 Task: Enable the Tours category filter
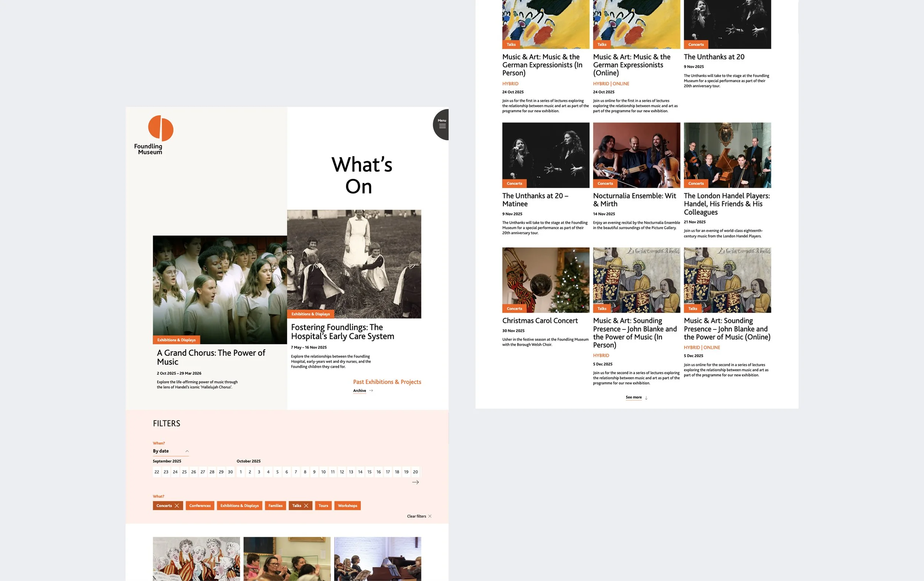(x=323, y=505)
